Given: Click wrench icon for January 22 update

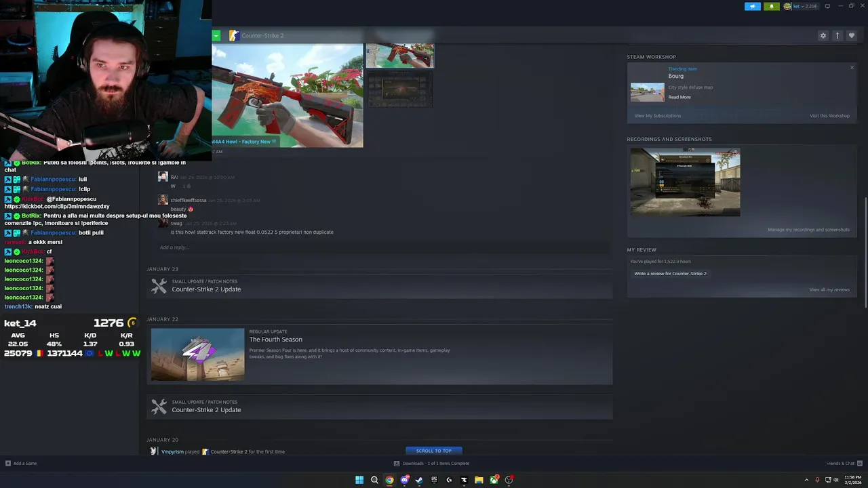Looking at the screenshot, I should [159, 407].
